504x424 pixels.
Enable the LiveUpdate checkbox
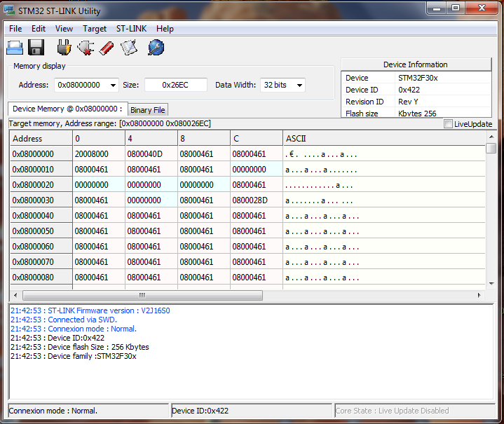(448, 124)
